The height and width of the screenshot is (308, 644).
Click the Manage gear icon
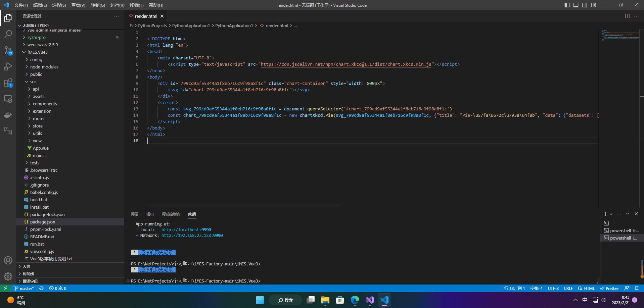pyautogui.click(x=8, y=276)
